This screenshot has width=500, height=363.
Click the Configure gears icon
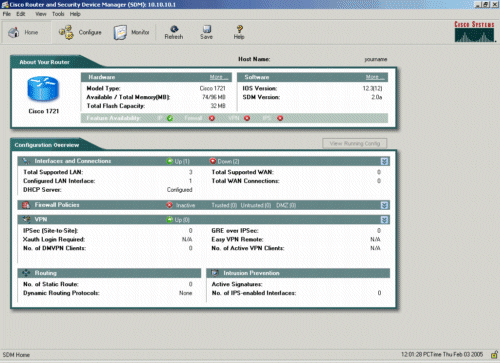[66, 32]
